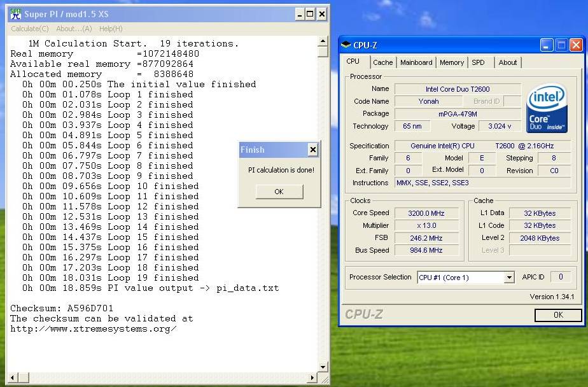Switch to the Cache tab in CPU-Z
Screen dimensions: 588x387
coord(383,62)
